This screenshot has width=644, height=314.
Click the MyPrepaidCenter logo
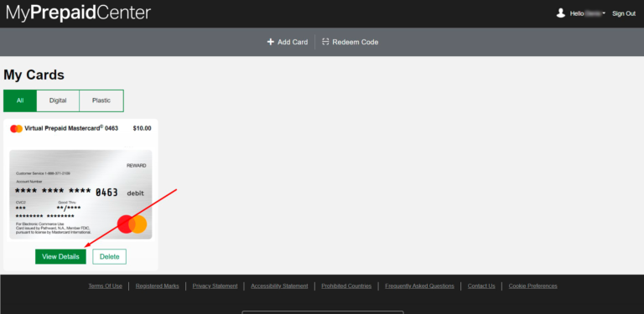click(78, 13)
